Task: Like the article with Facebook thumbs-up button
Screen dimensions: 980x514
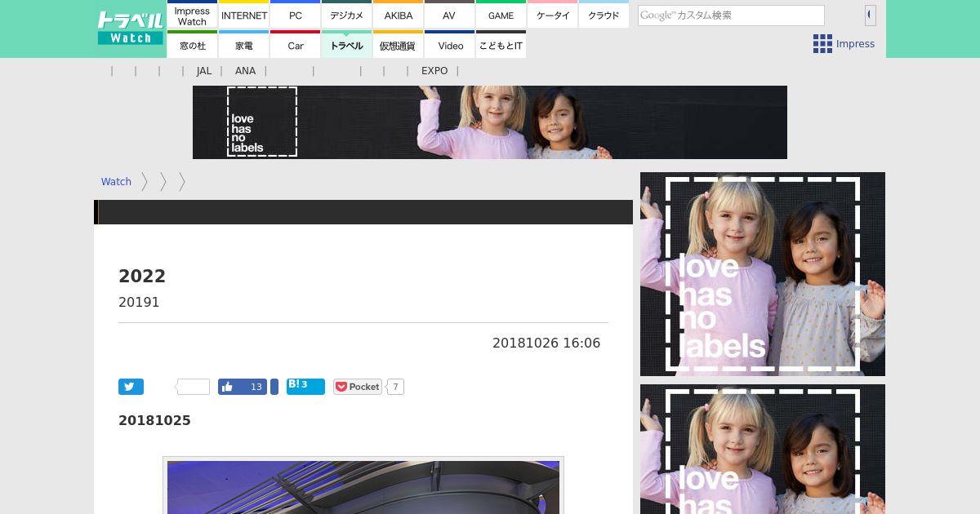Action: 243,387
